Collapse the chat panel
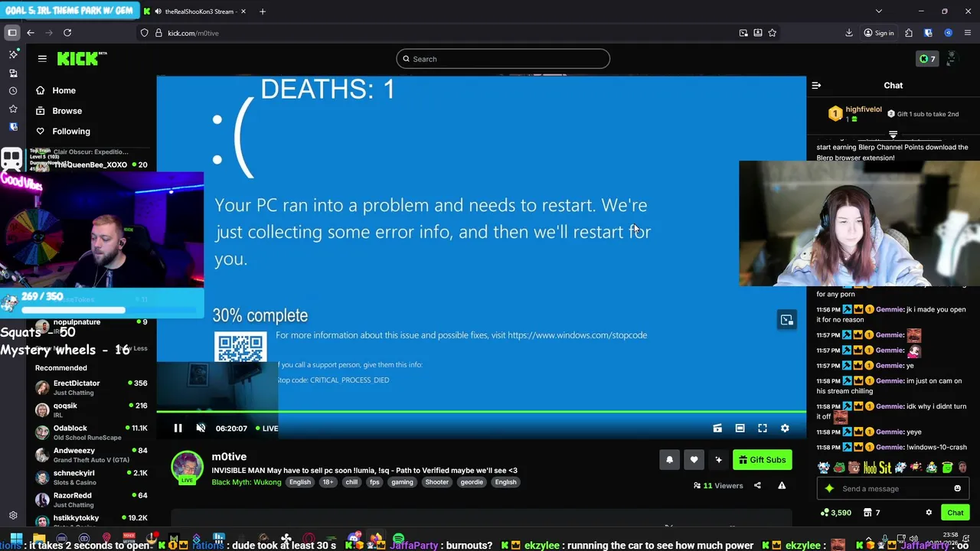The height and width of the screenshot is (551, 980). tap(816, 86)
